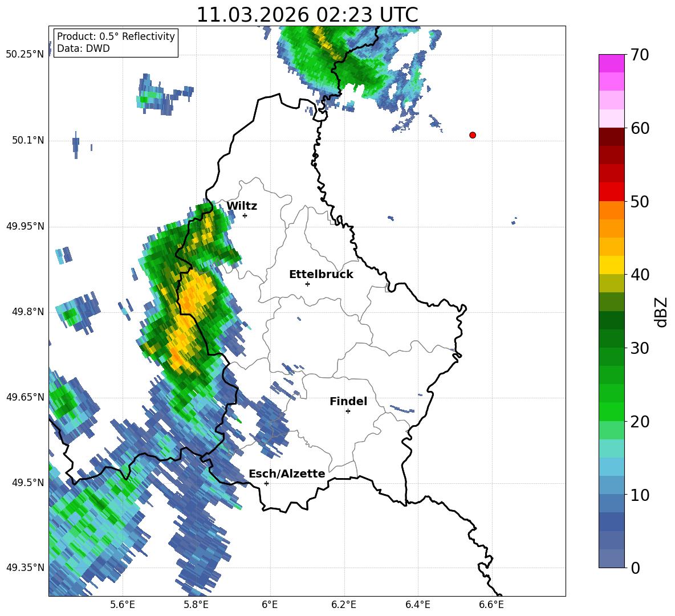This screenshot has height=616, width=675.
Task: Click the dark maroon colorbar segment below 60
Action: point(611,137)
